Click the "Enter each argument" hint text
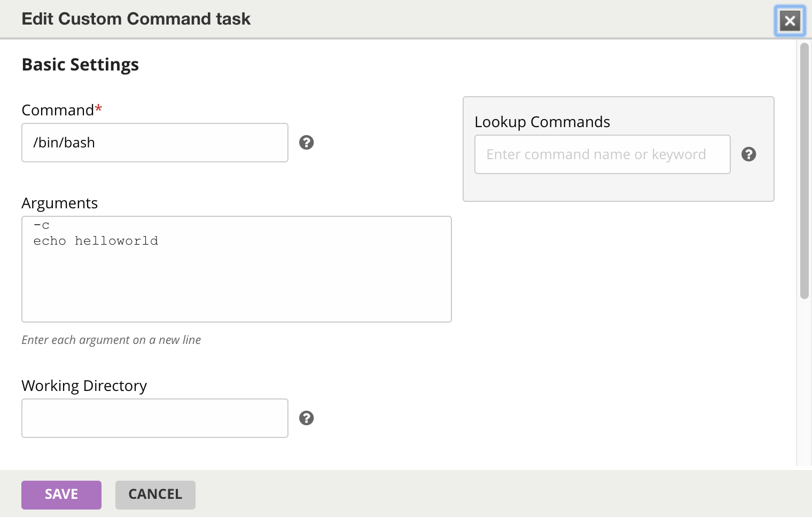 tap(111, 340)
